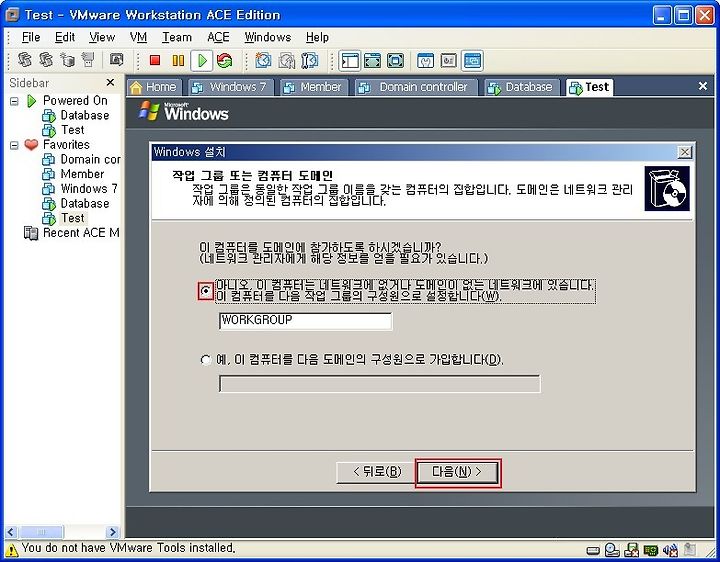The height and width of the screenshot is (562, 720).
Task: Click the WORKGROUP text field
Action: (305, 320)
